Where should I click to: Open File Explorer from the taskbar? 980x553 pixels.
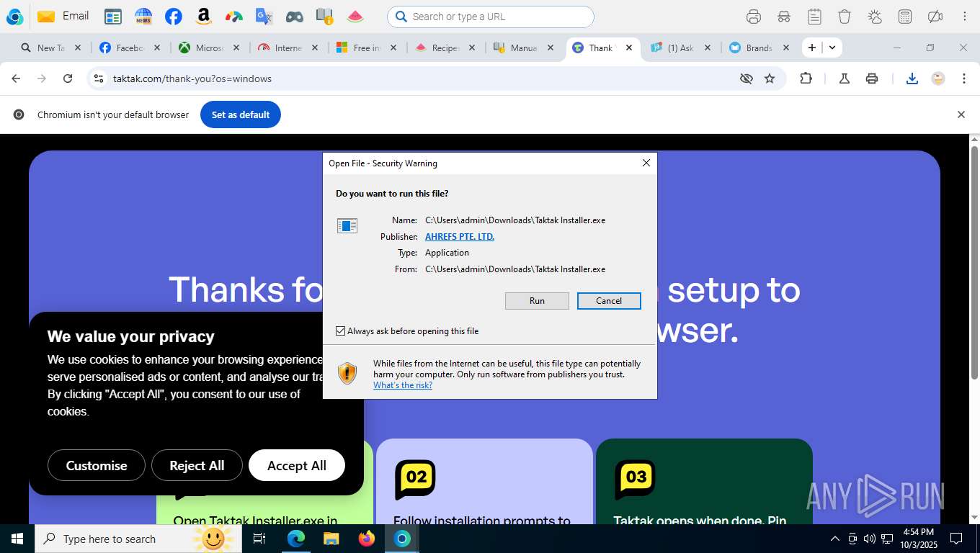click(331, 539)
